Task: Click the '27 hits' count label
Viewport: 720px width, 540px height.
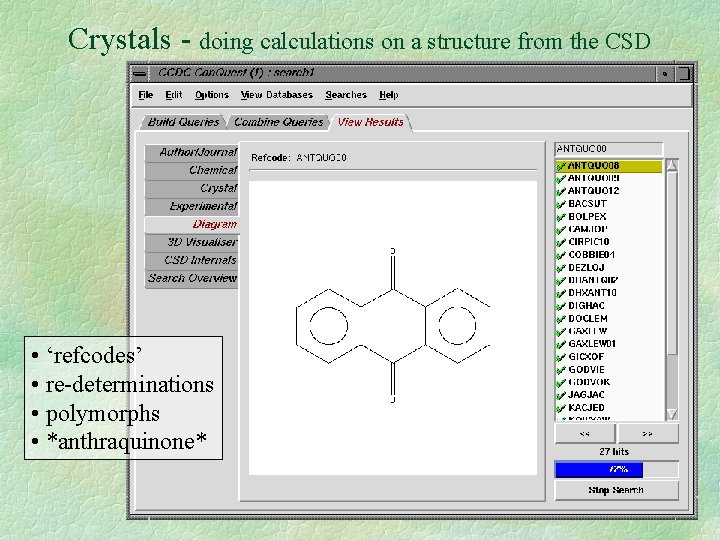Action: [614, 452]
